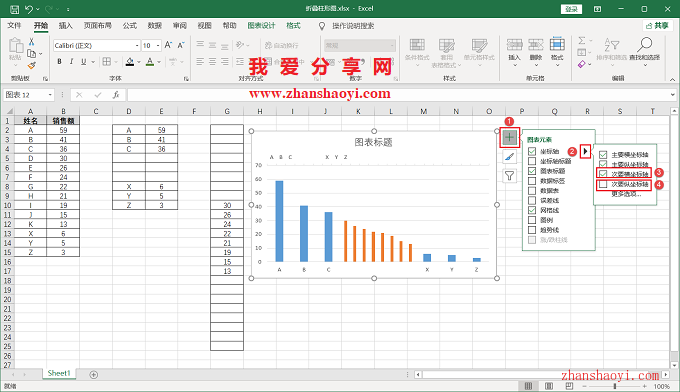Click the Copy icon in clipboard group

[31, 54]
